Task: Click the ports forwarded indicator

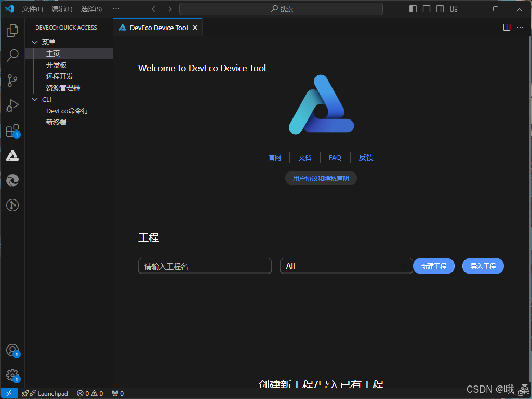Action: 118,394
